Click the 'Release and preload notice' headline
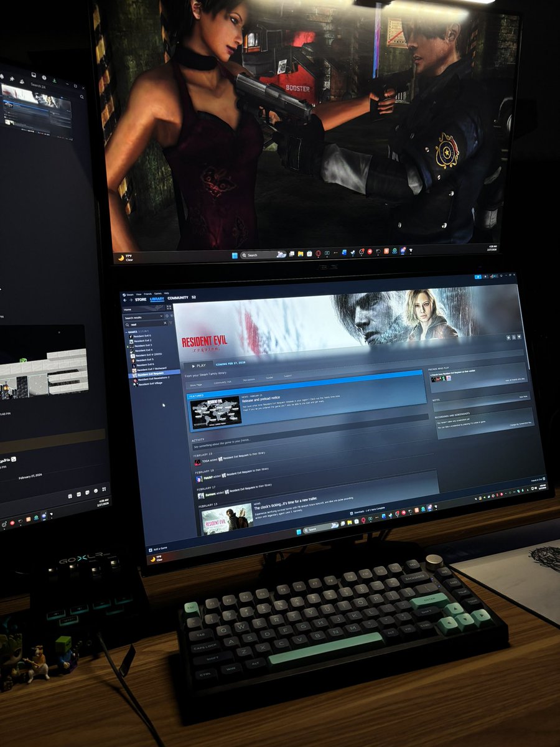Image resolution: width=560 pixels, height=747 pixels. click(x=261, y=398)
